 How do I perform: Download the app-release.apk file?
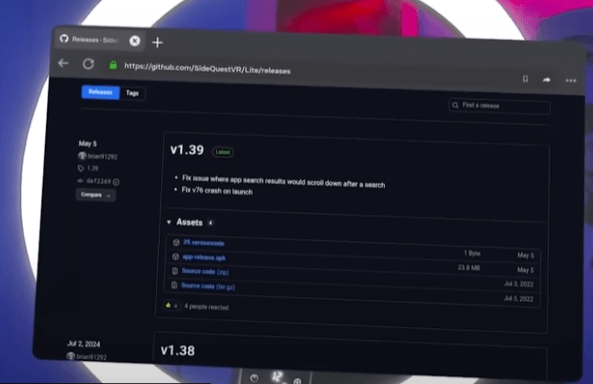pos(204,258)
